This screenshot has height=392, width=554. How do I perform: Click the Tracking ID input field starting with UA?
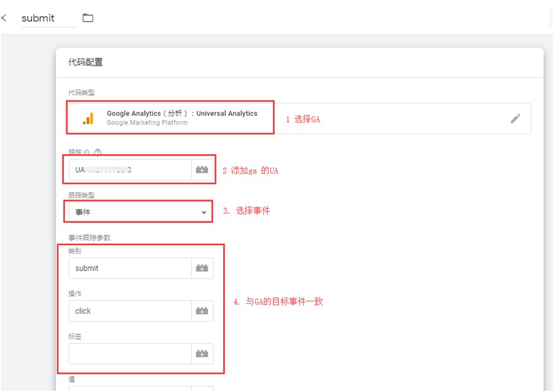[130, 170]
